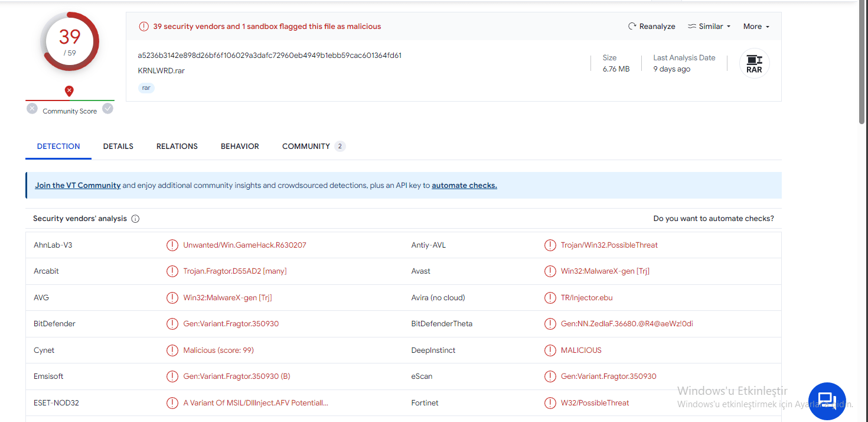The height and width of the screenshot is (422, 868).
Task: Click the BitDefenderTheta detection alert icon
Action: click(550, 324)
